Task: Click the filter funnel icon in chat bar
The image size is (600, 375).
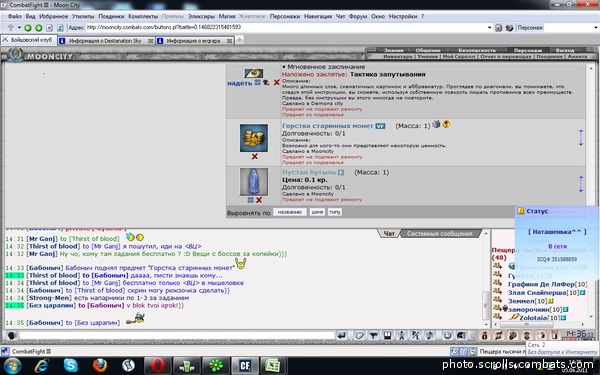Action: coord(373,336)
